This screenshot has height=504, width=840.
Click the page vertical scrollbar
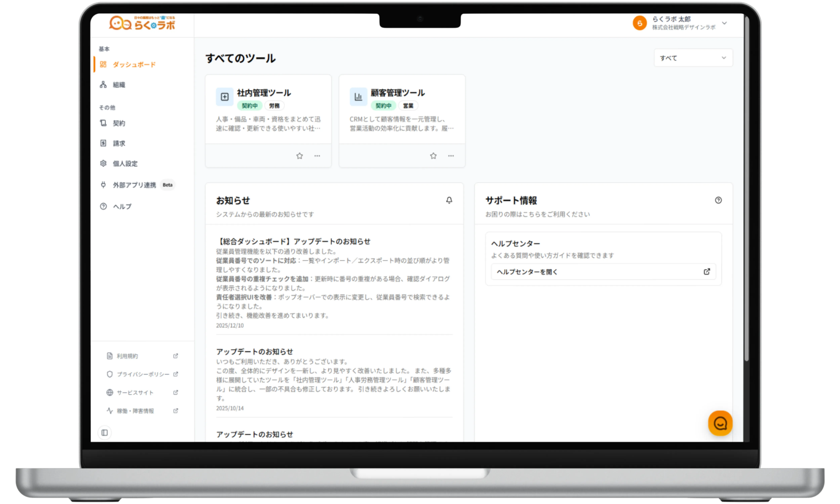pos(747,189)
